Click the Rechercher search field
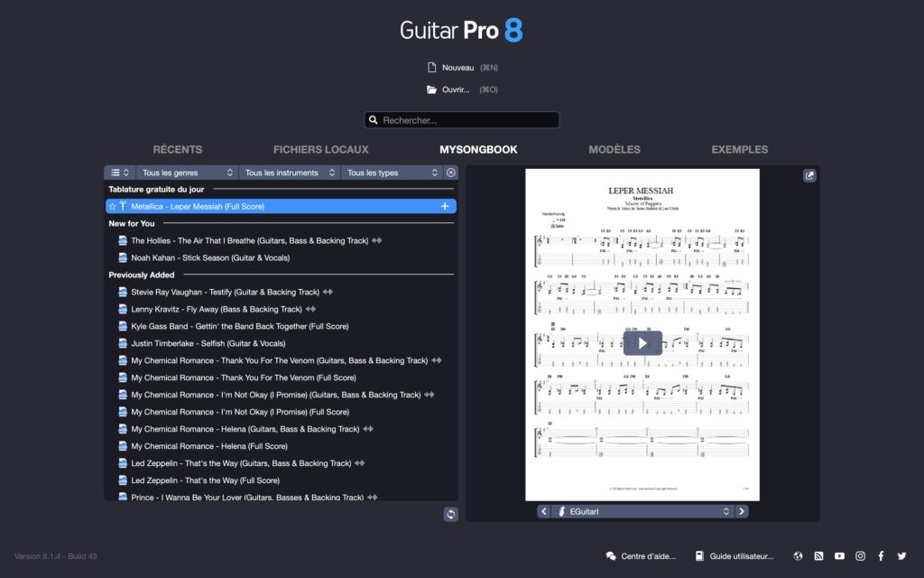This screenshot has height=578, width=924. (x=461, y=119)
